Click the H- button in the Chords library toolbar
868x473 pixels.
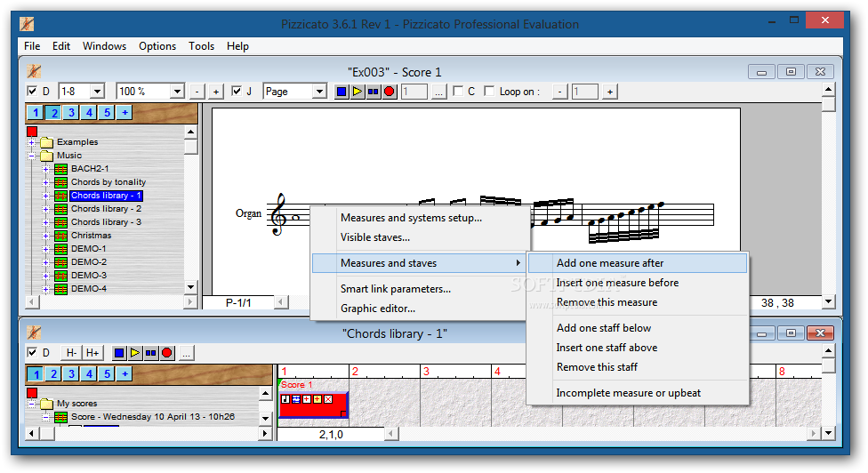tap(71, 353)
